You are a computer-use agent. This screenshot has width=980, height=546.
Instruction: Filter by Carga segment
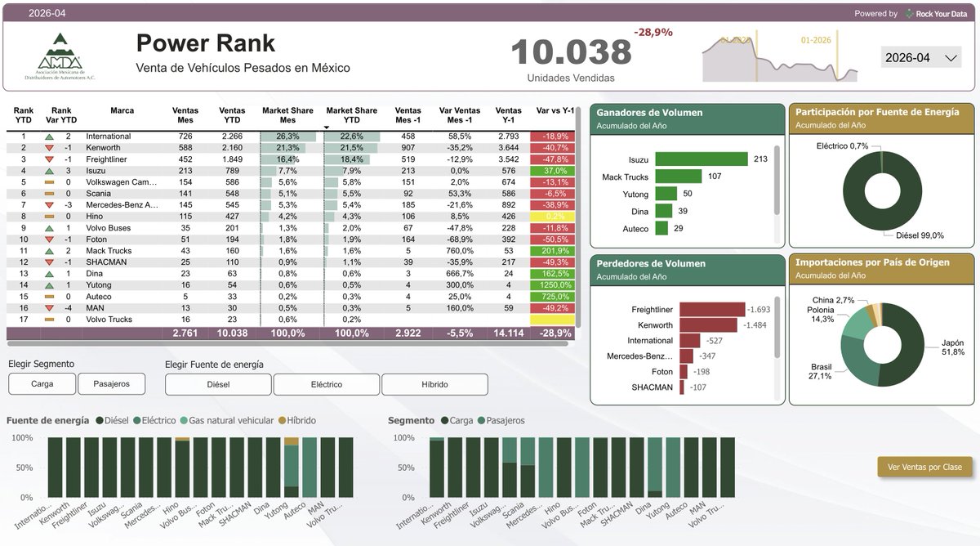pos(42,384)
